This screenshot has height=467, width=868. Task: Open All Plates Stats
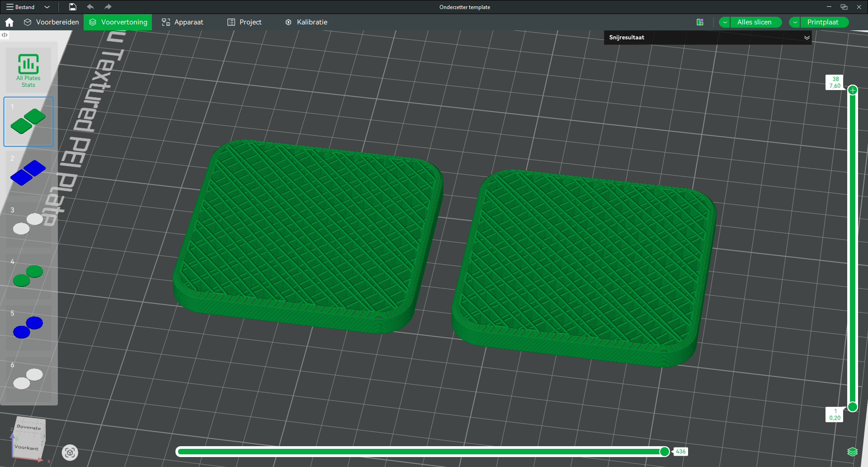28,70
